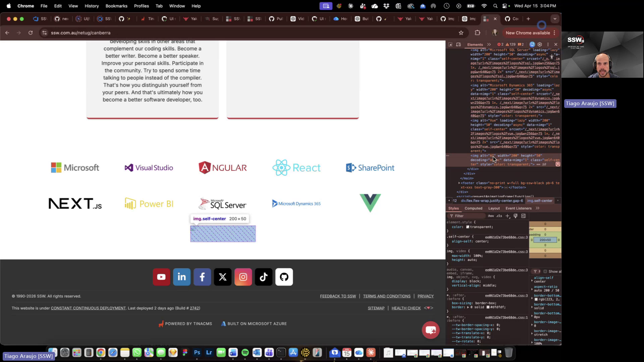Show the red errors count in DevTools
644x362 pixels.
point(500,45)
